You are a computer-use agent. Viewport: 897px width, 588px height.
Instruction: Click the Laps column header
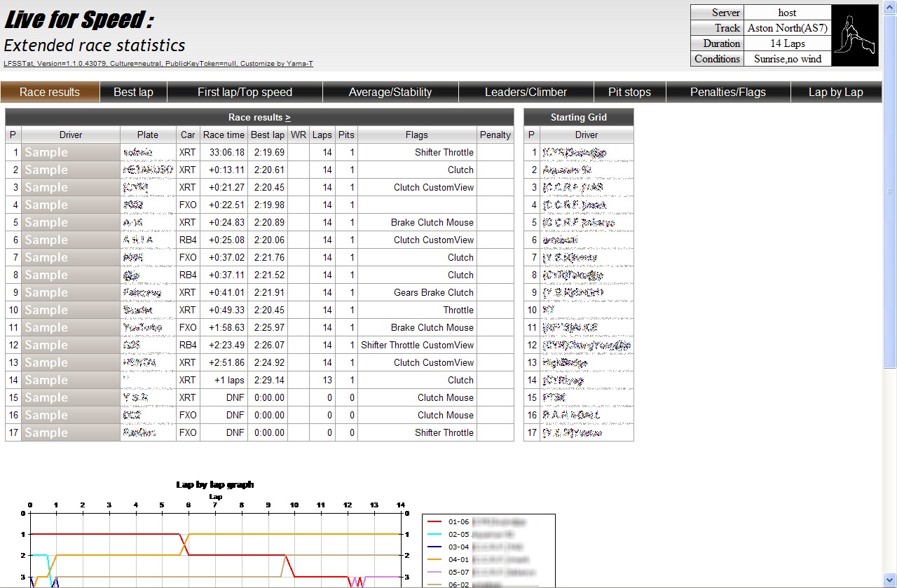[x=322, y=135]
